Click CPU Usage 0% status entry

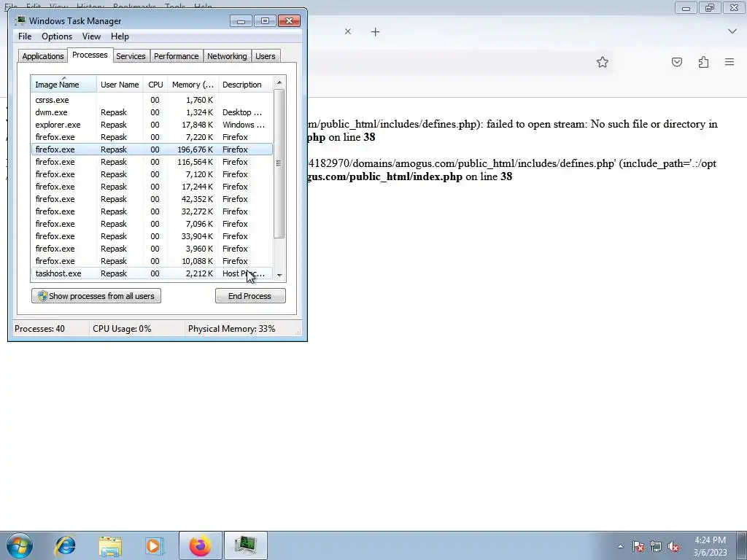(122, 329)
